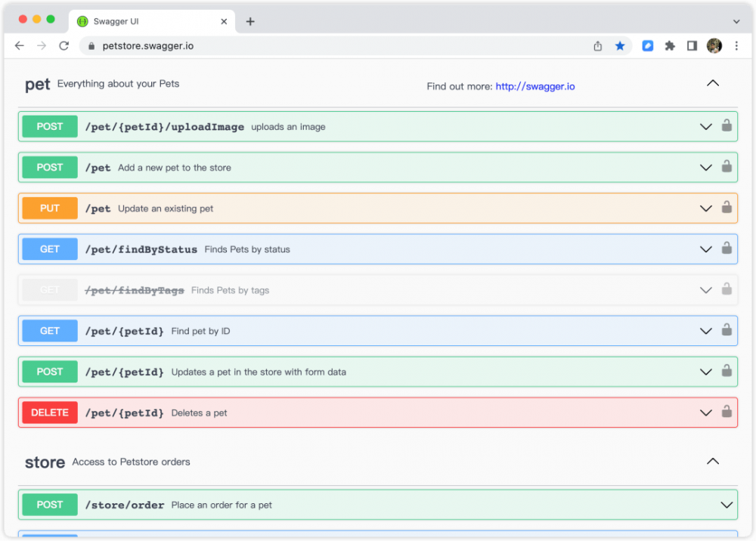
Task: Open a new tab with plus button
Action: pos(250,21)
